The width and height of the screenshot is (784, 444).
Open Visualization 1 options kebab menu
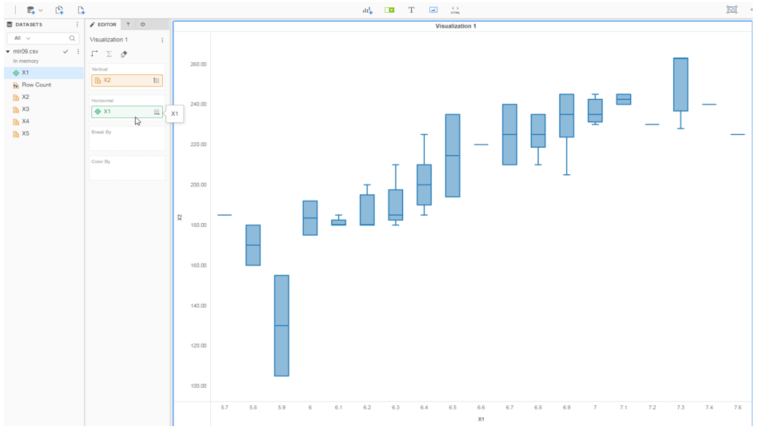[162, 39]
